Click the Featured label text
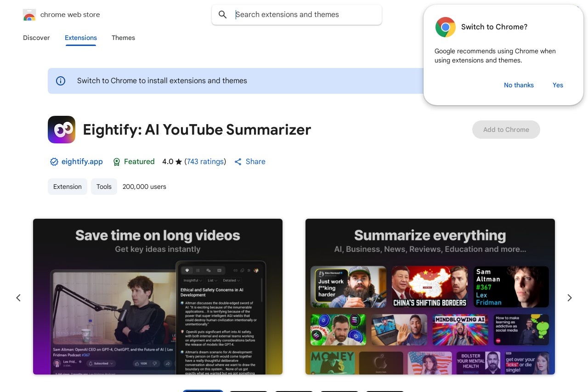The width and height of the screenshot is (588, 392). click(139, 162)
